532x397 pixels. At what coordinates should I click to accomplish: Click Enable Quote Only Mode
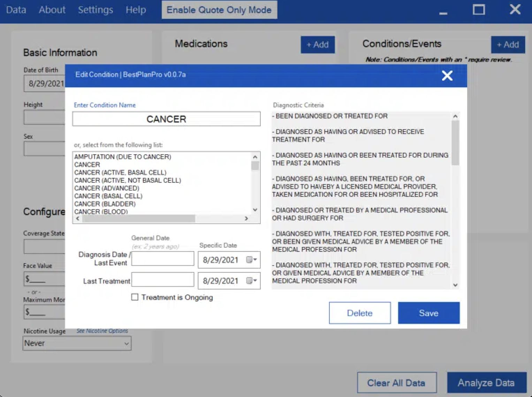219,10
